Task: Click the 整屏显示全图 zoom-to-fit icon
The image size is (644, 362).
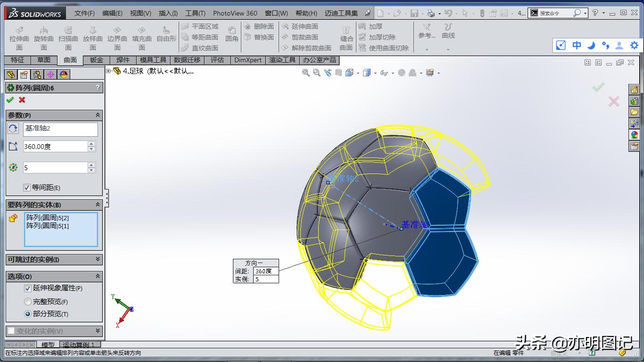Action: [305, 73]
